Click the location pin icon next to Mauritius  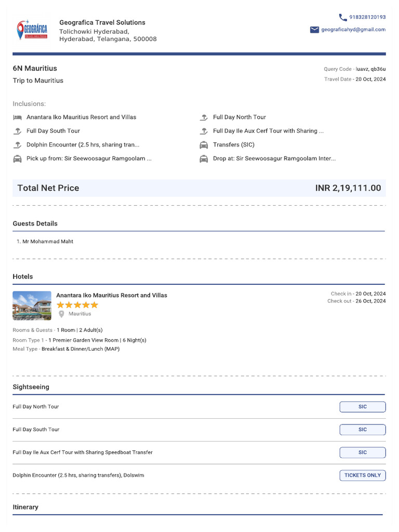coord(61,314)
